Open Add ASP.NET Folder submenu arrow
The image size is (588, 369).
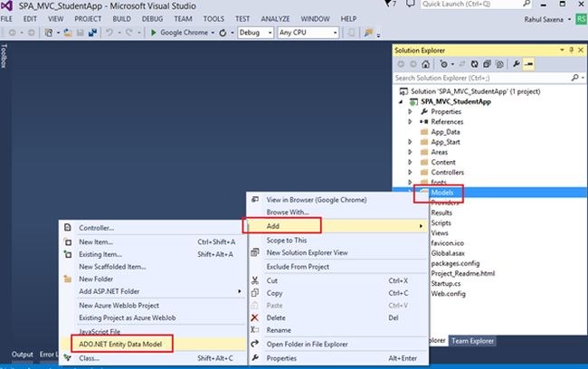coord(240,291)
